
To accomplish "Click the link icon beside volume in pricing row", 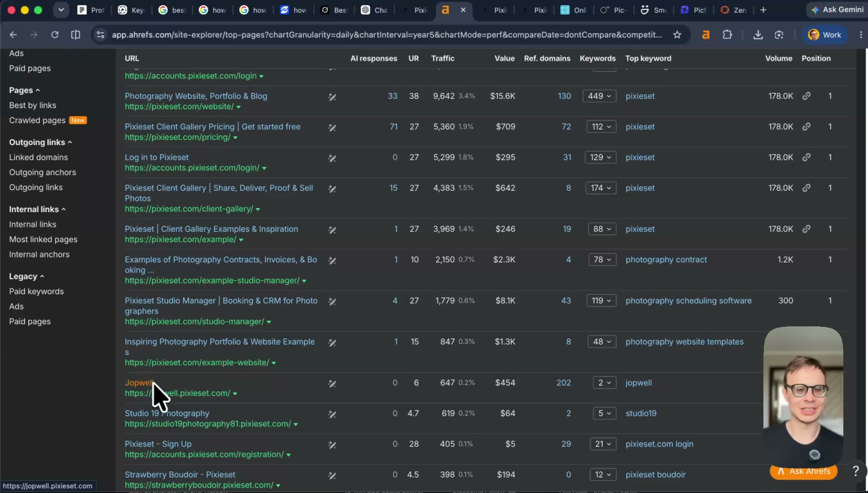I will [x=806, y=126].
